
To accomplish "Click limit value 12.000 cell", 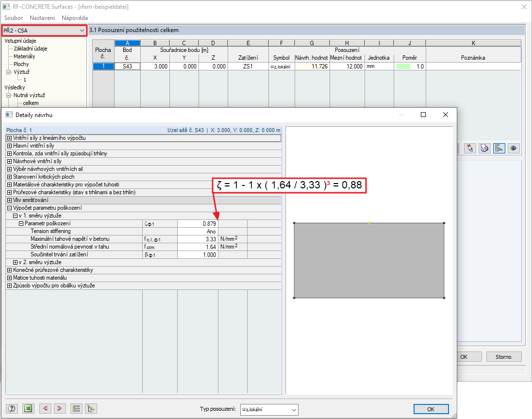I will coord(347,67).
